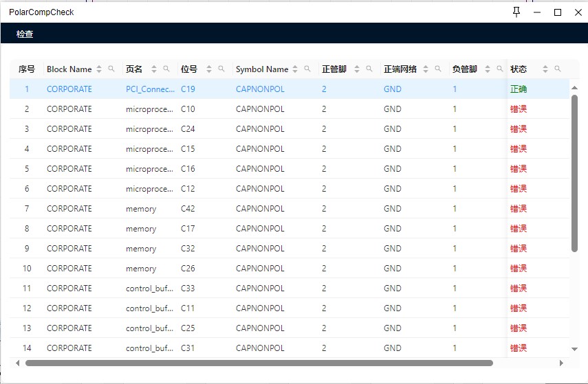Select row with 位号 C12
This screenshot has width=588, height=384.
[x=290, y=188]
